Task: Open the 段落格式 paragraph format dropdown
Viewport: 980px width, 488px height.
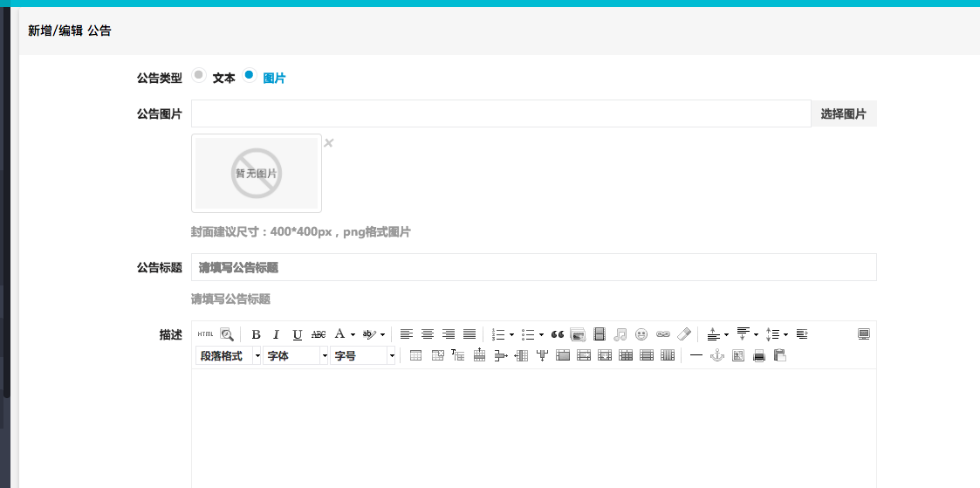Action: tap(228, 355)
